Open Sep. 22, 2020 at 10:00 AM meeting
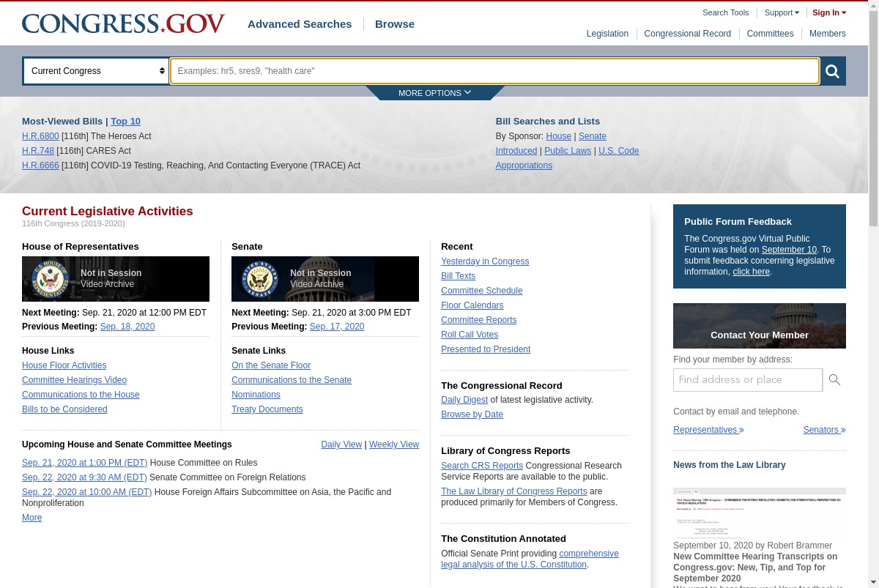This screenshot has width=879, height=588. [x=86, y=492]
